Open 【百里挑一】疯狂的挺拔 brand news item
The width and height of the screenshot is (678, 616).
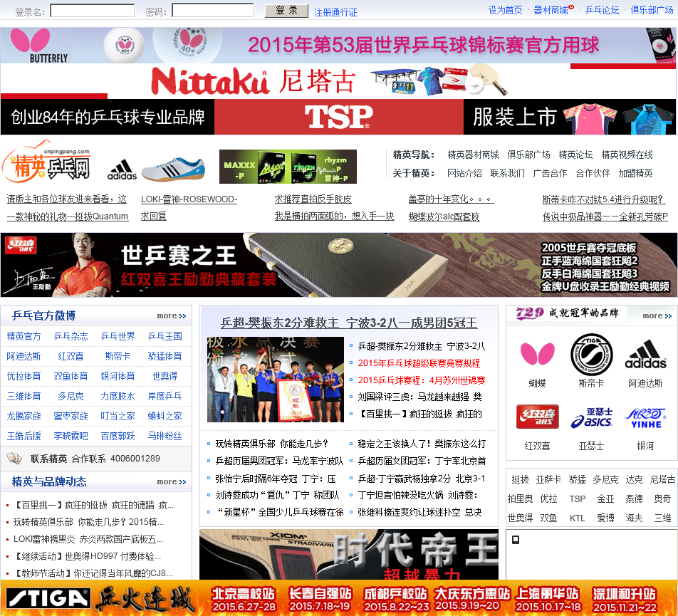(93, 505)
